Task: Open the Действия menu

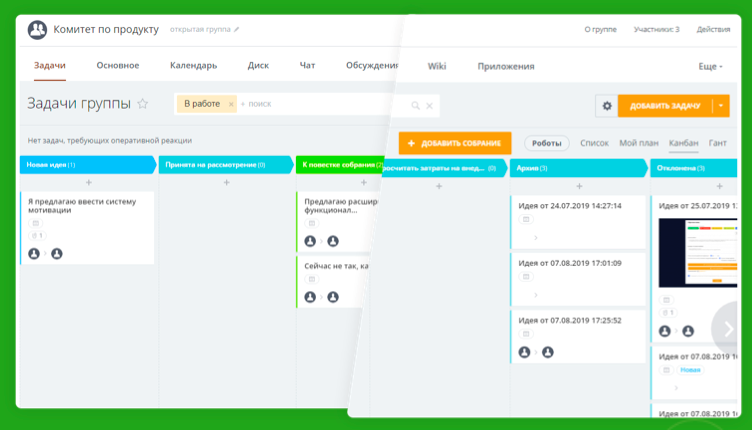Action: point(713,30)
